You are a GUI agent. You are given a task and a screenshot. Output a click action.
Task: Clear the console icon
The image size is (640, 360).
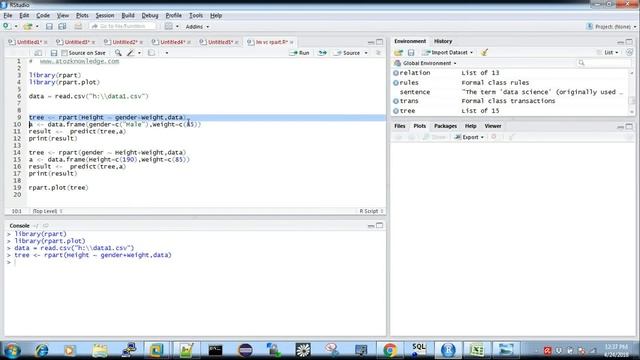tap(46, 226)
